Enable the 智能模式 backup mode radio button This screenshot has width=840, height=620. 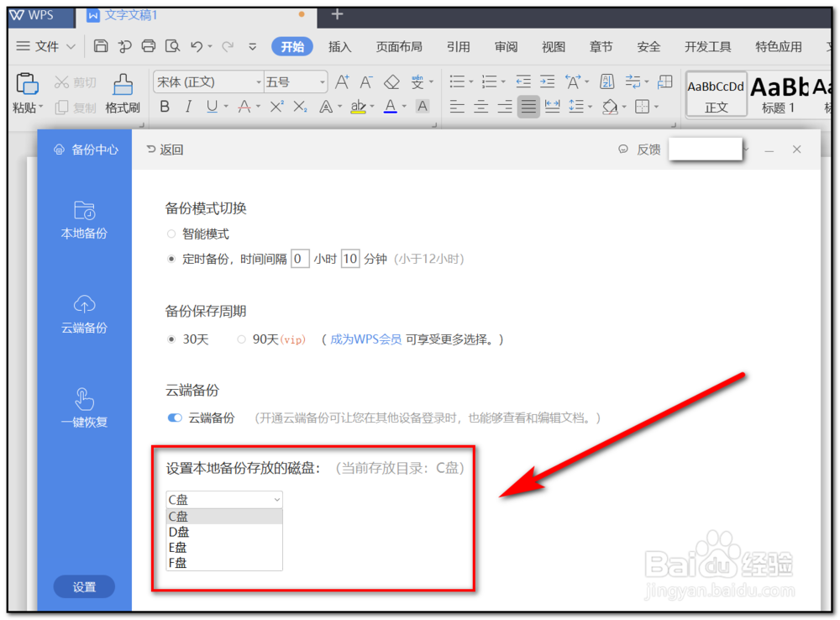(171, 234)
